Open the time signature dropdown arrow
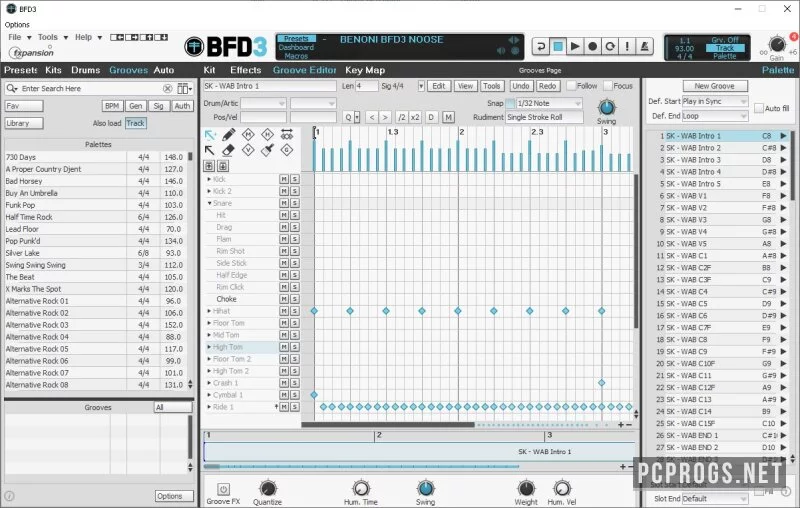Viewport: 800px width, 508px height. (421, 86)
